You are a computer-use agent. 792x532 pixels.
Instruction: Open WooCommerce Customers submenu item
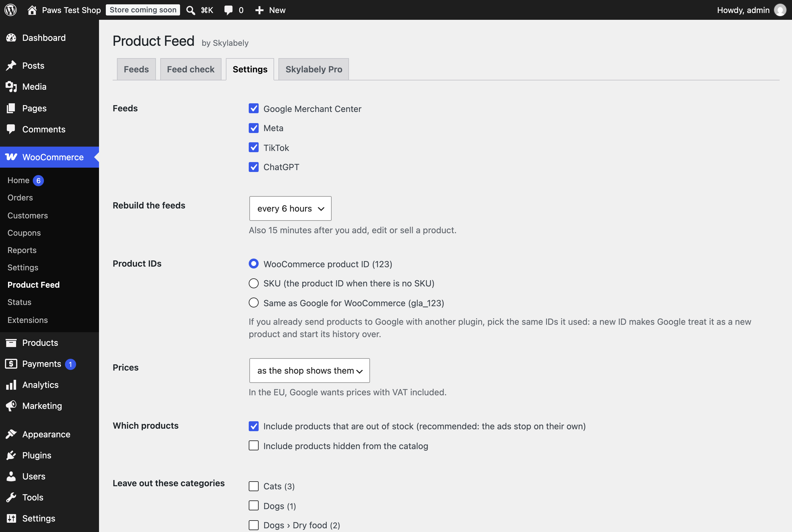tap(28, 216)
